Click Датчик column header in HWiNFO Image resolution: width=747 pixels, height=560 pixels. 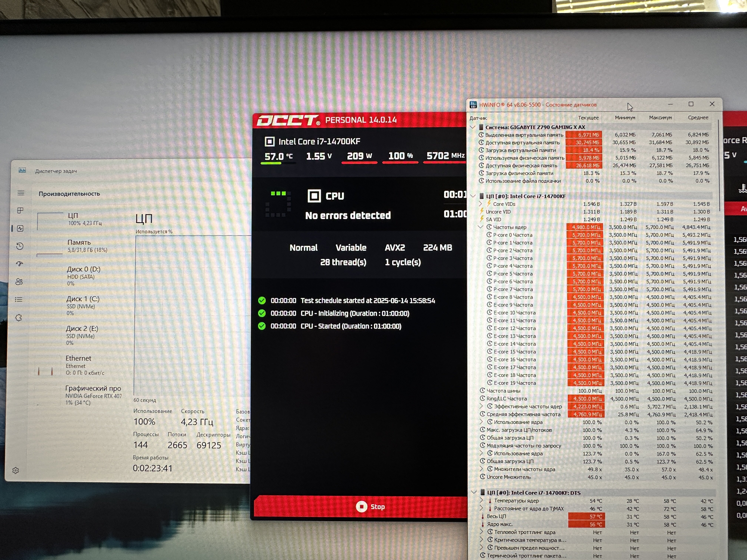(x=478, y=118)
